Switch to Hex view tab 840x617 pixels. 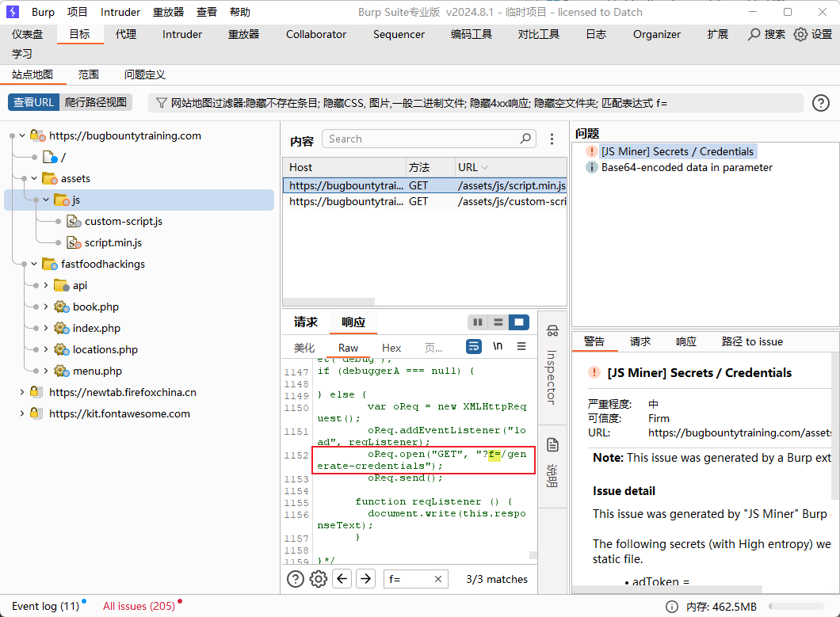[x=391, y=348]
